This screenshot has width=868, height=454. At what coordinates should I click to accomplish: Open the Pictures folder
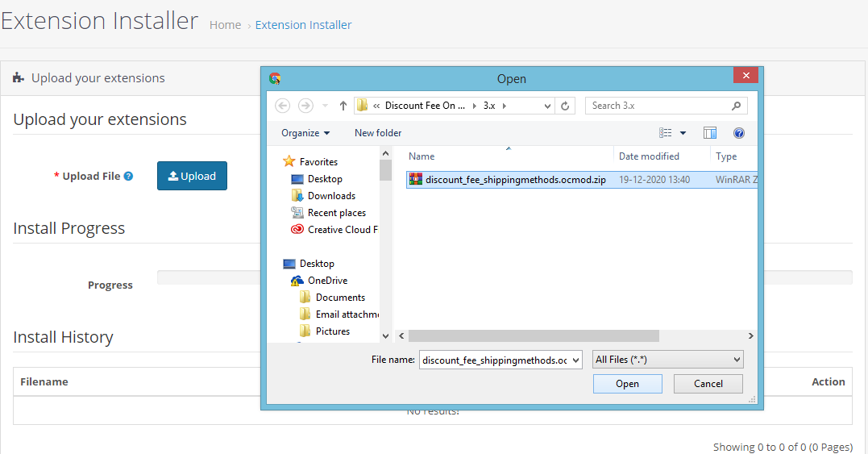click(333, 331)
